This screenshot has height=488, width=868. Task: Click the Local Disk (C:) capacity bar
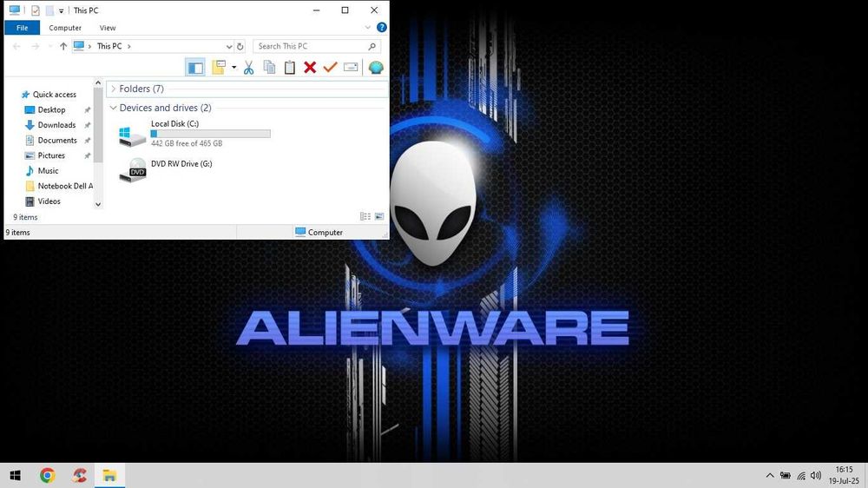click(210, 134)
